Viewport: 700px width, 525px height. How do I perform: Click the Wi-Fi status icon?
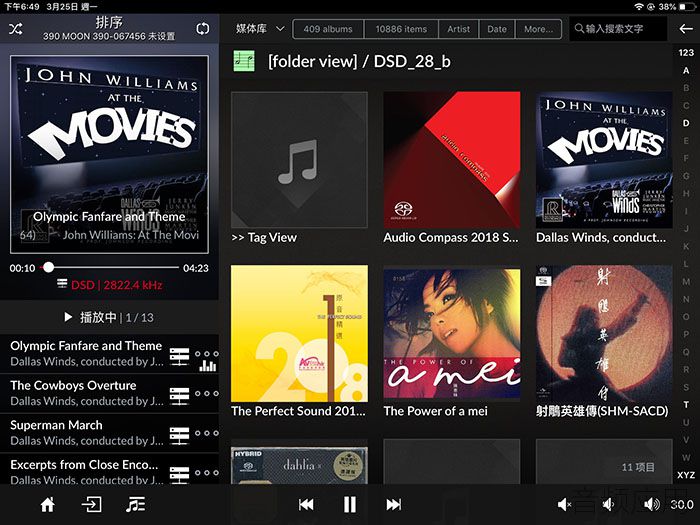click(x=639, y=7)
